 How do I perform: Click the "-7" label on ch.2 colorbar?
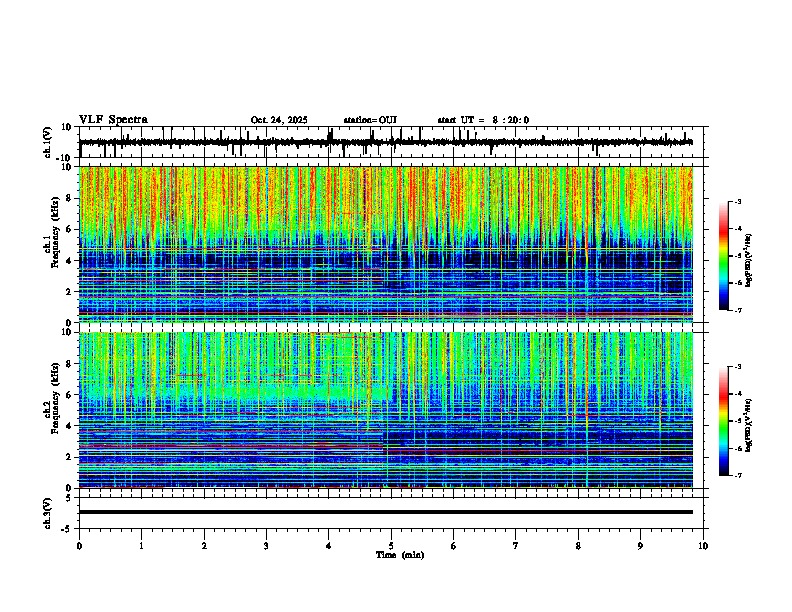pos(738,475)
